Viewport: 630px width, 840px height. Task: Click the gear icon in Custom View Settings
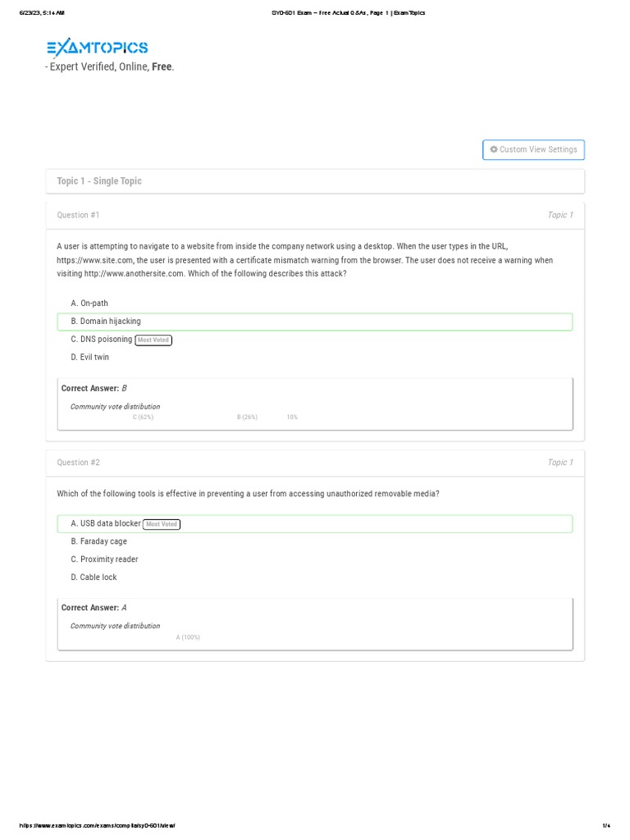pyautogui.click(x=494, y=149)
